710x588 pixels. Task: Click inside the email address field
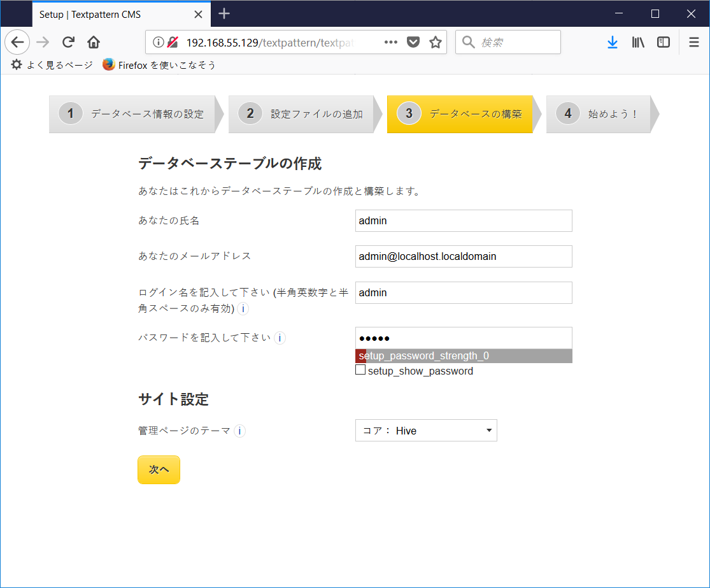tap(463, 256)
